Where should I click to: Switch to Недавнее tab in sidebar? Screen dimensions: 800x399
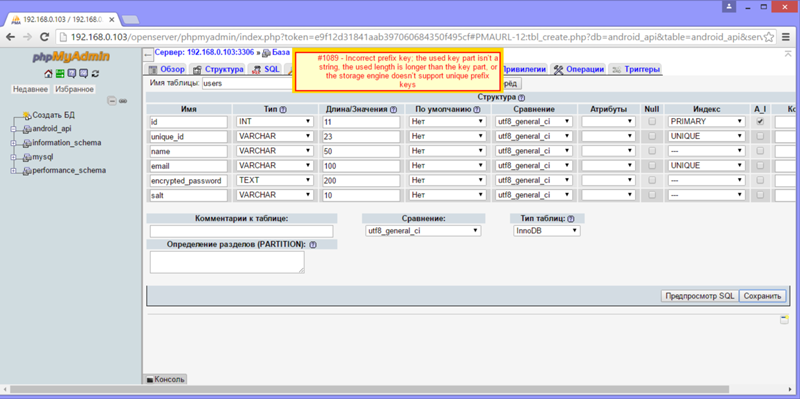30,89
